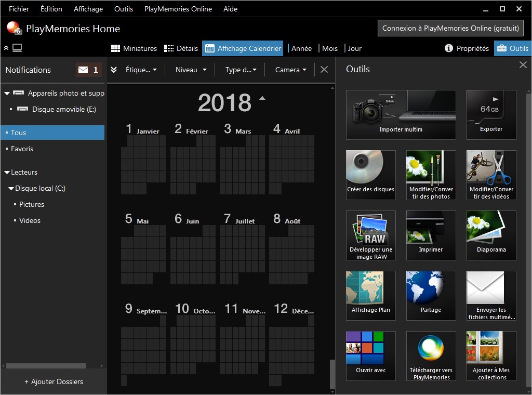
Task: Select the Pictures folder
Action: click(32, 204)
